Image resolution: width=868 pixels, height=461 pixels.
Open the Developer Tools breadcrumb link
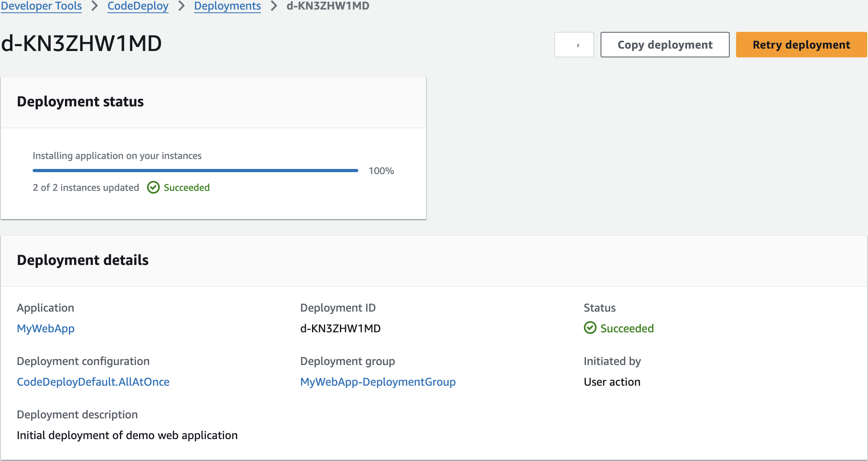[41, 6]
